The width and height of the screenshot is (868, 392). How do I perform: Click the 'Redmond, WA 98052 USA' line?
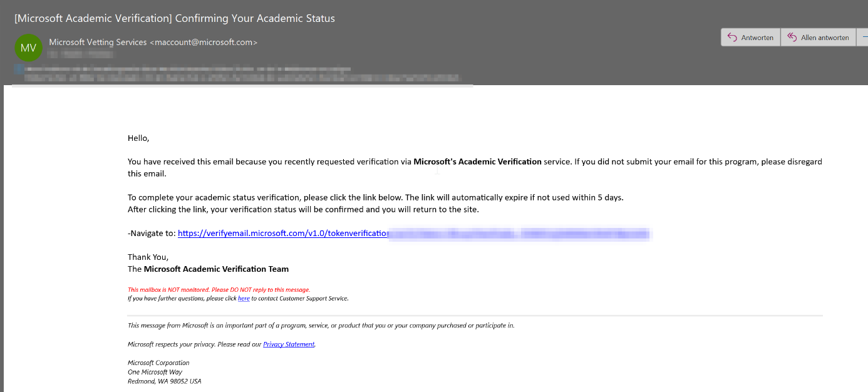coord(165,381)
